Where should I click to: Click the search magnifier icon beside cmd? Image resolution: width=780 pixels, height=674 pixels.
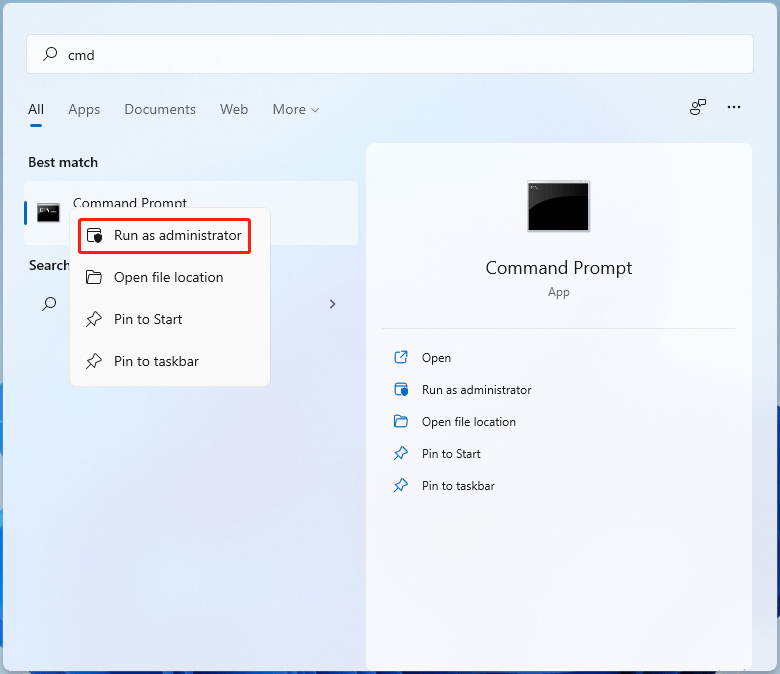[x=50, y=54]
